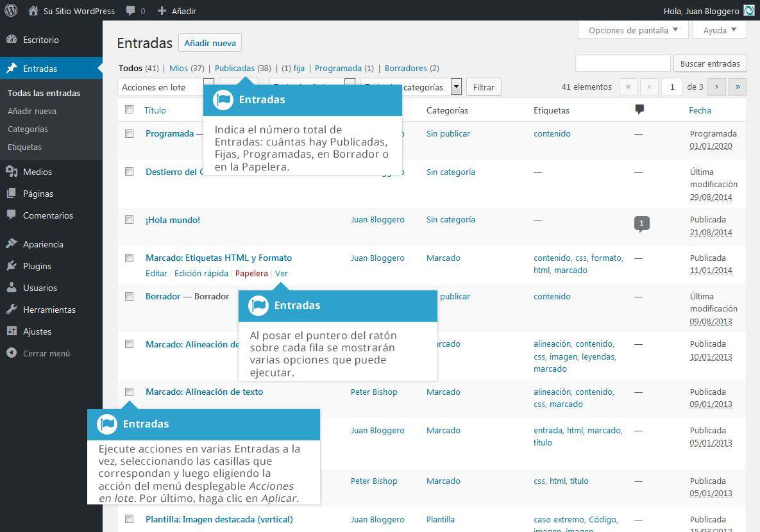This screenshot has height=532, width=760.
Task: Select the ¡Hola mundo! entry checkbox
Action: (x=129, y=219)
